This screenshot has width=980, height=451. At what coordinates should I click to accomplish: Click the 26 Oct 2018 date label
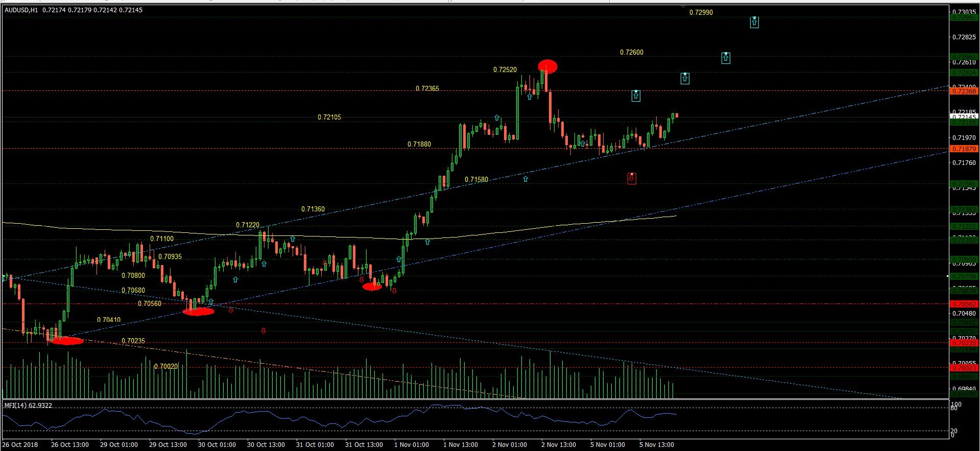[x=20, y=445]
